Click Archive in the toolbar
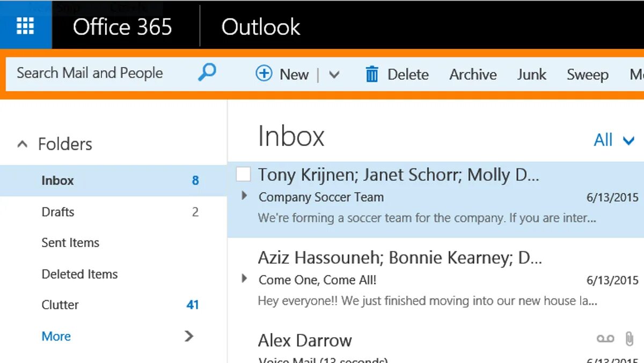 [x=473, y=74]
